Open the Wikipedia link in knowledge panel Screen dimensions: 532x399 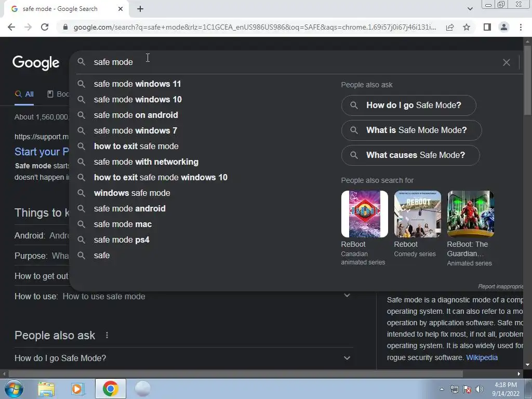click(x=482, y=357)
